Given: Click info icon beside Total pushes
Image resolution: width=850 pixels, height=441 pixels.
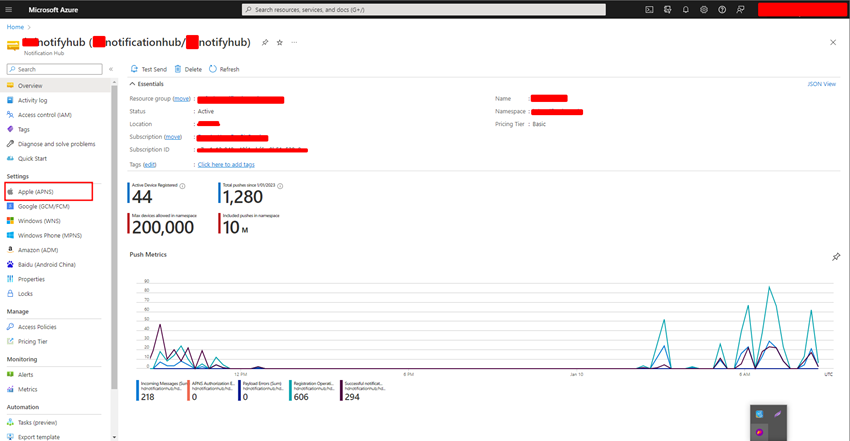Looking at the screenshot, I should [x=280, y=186].
